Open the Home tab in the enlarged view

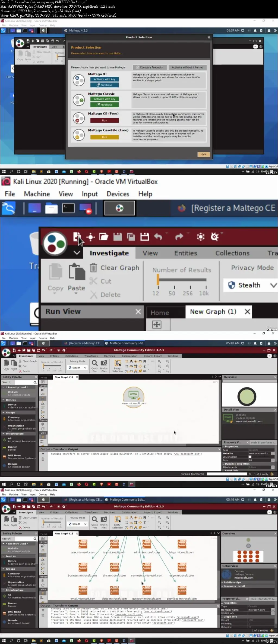pyautogui.click(x=160, y=313)
